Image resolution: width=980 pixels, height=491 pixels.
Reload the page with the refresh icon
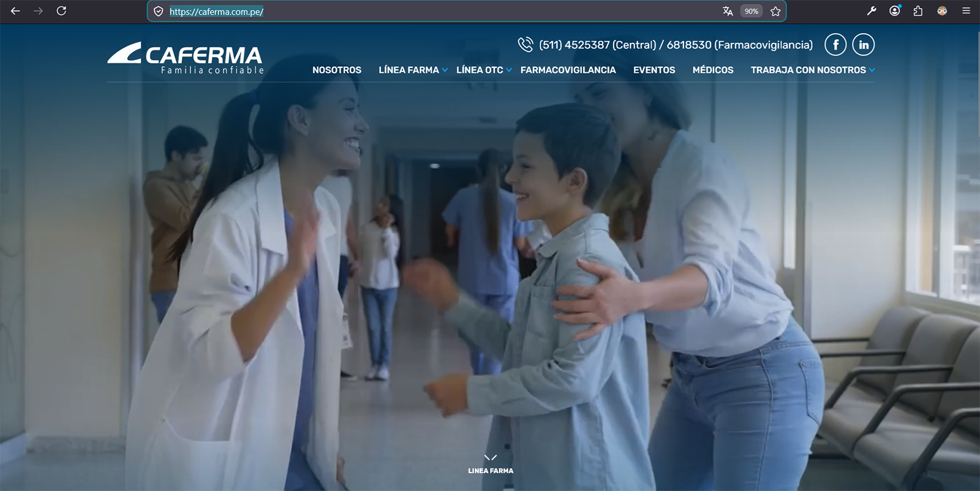tap(61, 11)
